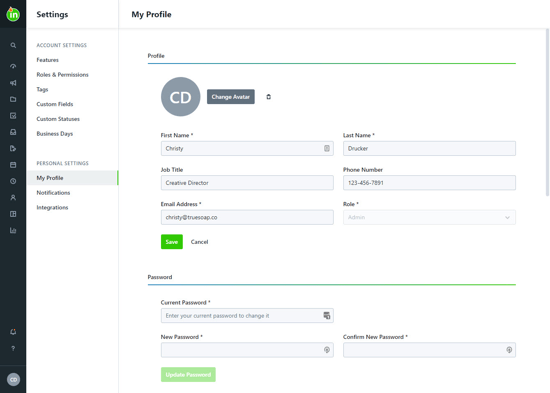Screen dimensions: 550x393
Task: Open the dashboard gauge icon
Action: tap(13, 66)
